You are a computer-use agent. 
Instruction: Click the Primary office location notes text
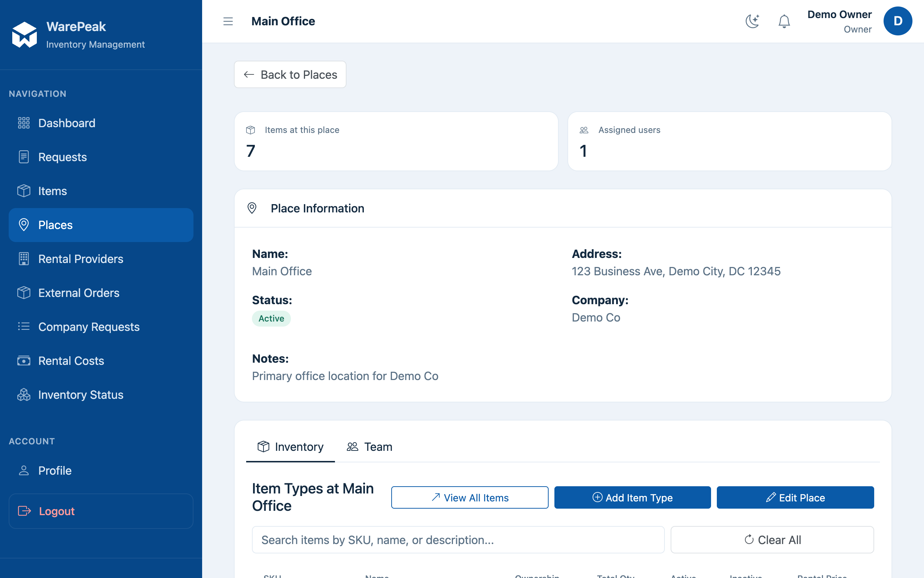click(x=345, y=376)
